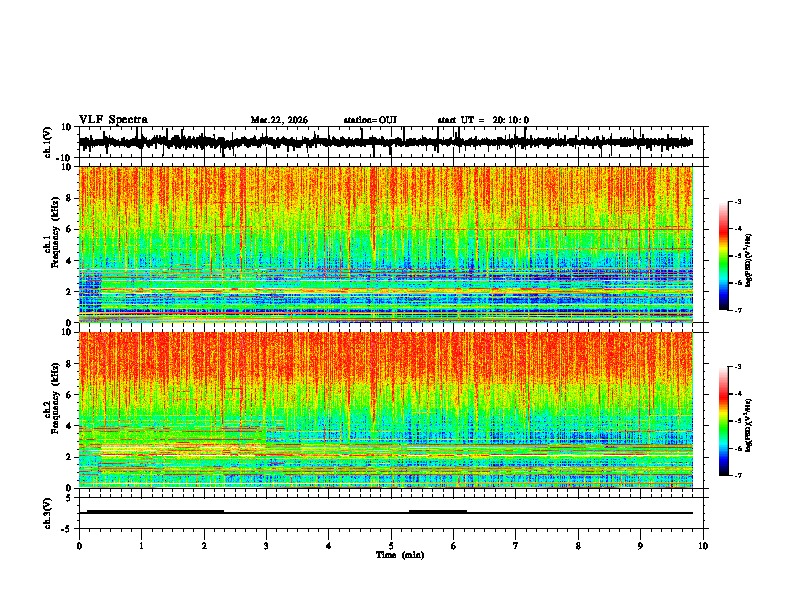
Task: Click inside the ch.2 spectrogram panel
Action: pyautogui.click(x=385, y=410)
